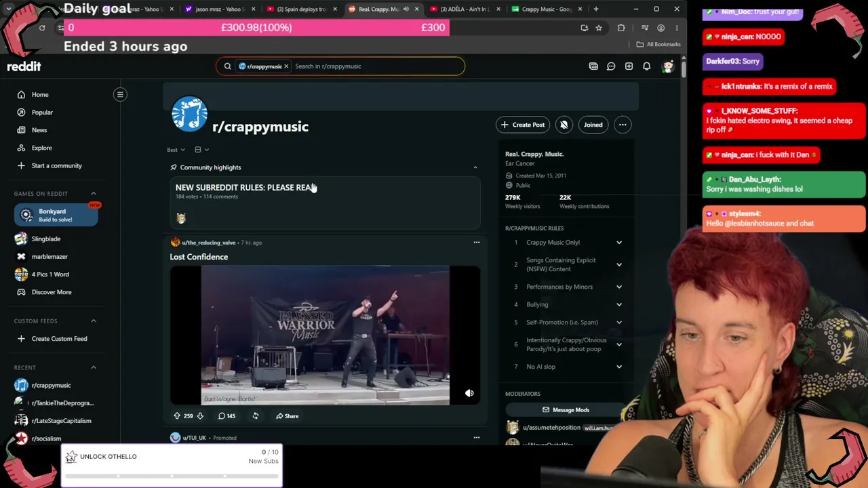Click the search magnifier icon
Viewport: 868px width, 488px height.
[228, 66]
